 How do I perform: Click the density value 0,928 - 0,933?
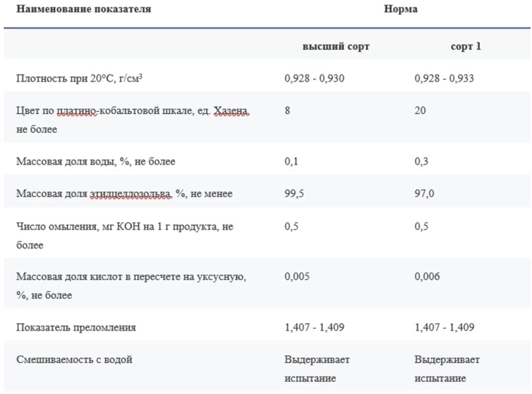click(x=444, y=78)
